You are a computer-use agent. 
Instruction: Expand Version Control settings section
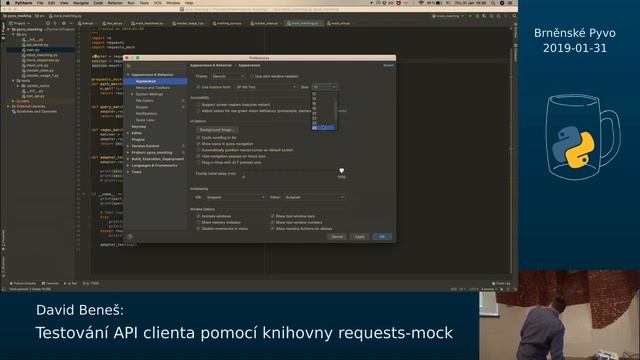coord(128,146)
